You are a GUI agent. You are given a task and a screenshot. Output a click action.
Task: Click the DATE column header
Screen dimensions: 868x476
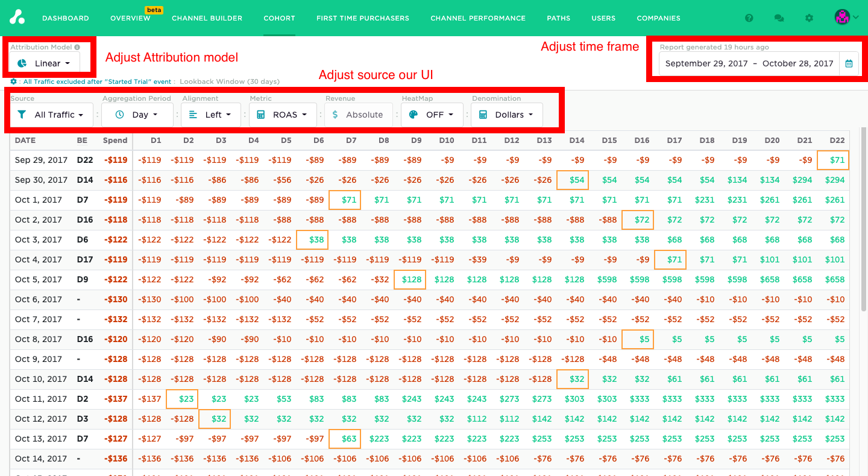pos(25,141)
